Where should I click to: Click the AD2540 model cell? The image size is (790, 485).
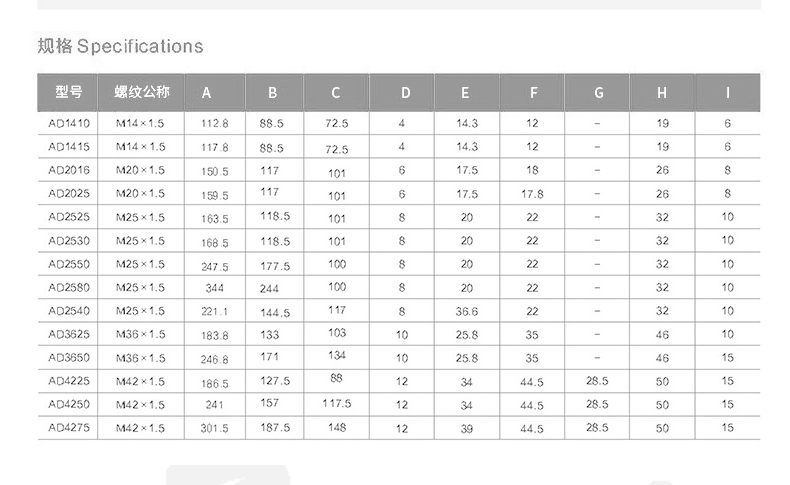(69, 310)
